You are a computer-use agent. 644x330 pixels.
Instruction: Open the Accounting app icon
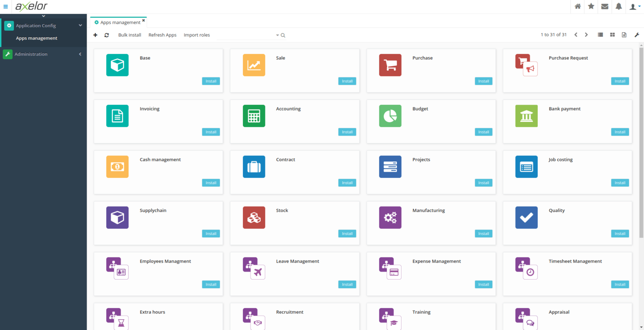(x=254, y=116)
